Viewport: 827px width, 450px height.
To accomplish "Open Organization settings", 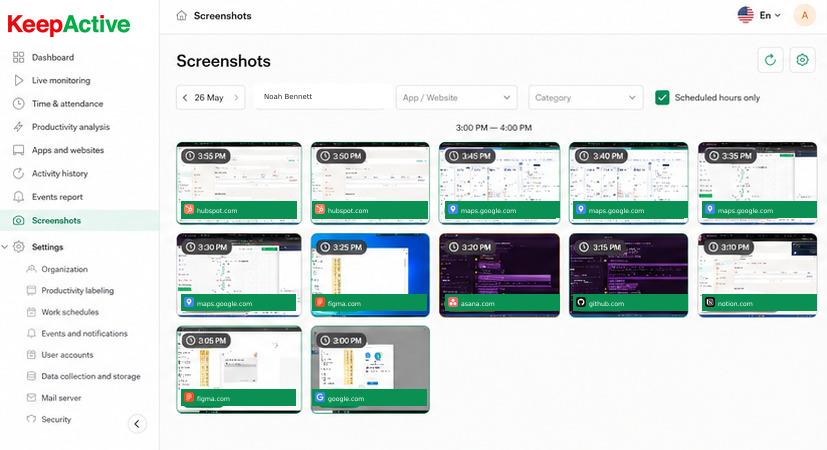I will [x=64, y=269].
